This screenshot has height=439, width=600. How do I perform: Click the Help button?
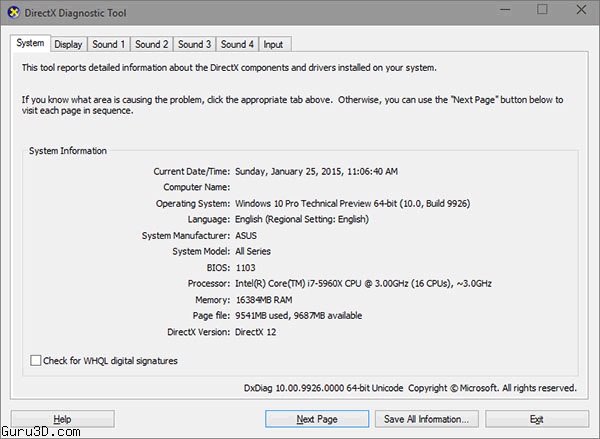coord(62,419)
